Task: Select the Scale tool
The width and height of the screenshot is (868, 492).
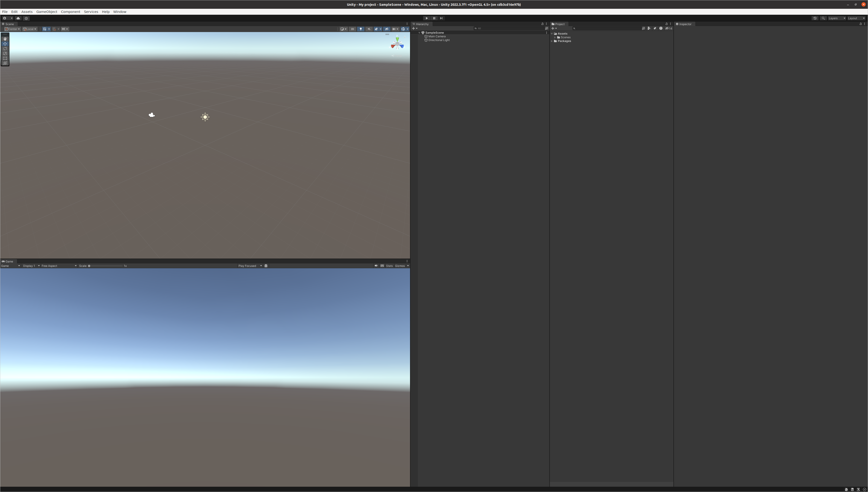Action: point(5,53)
